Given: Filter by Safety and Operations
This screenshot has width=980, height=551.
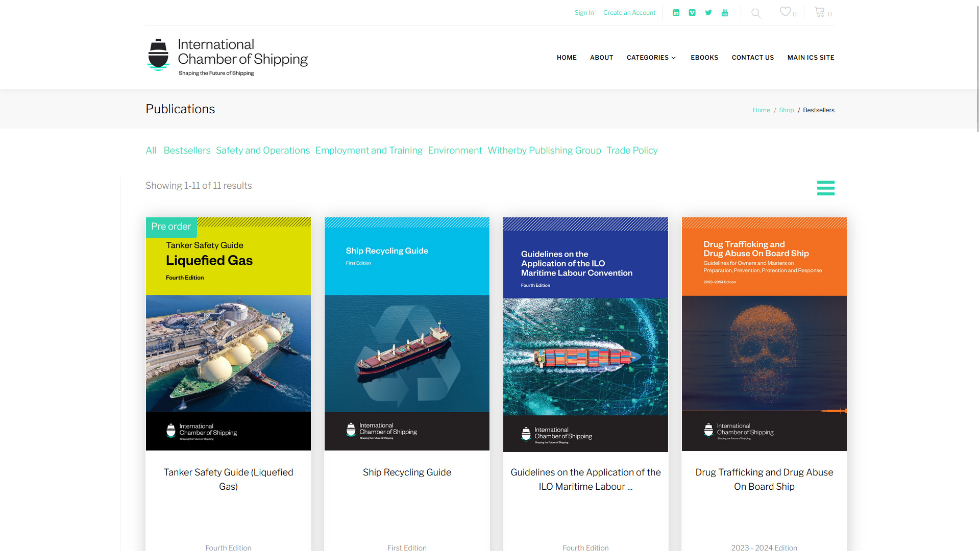Looking at the screenshot, I should pos(263,151).
